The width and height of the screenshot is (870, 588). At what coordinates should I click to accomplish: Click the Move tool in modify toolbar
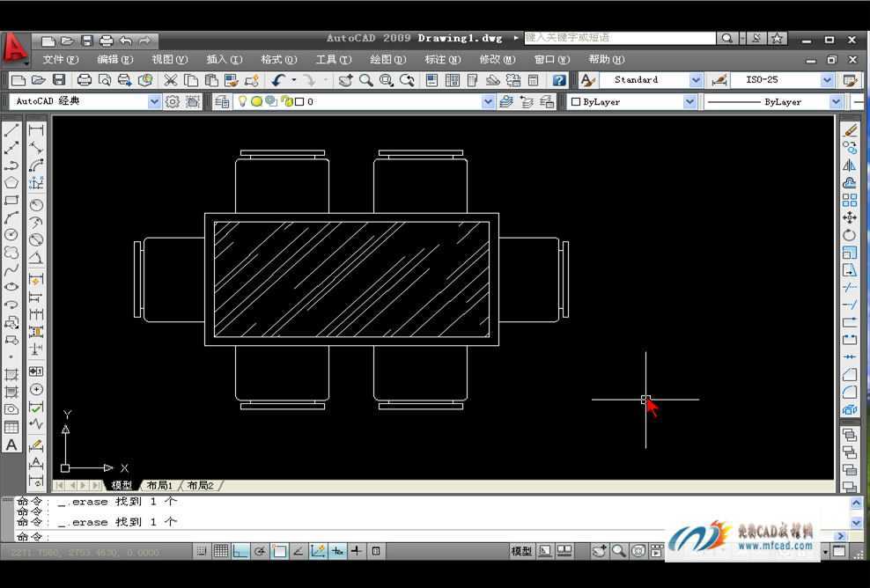850,217
